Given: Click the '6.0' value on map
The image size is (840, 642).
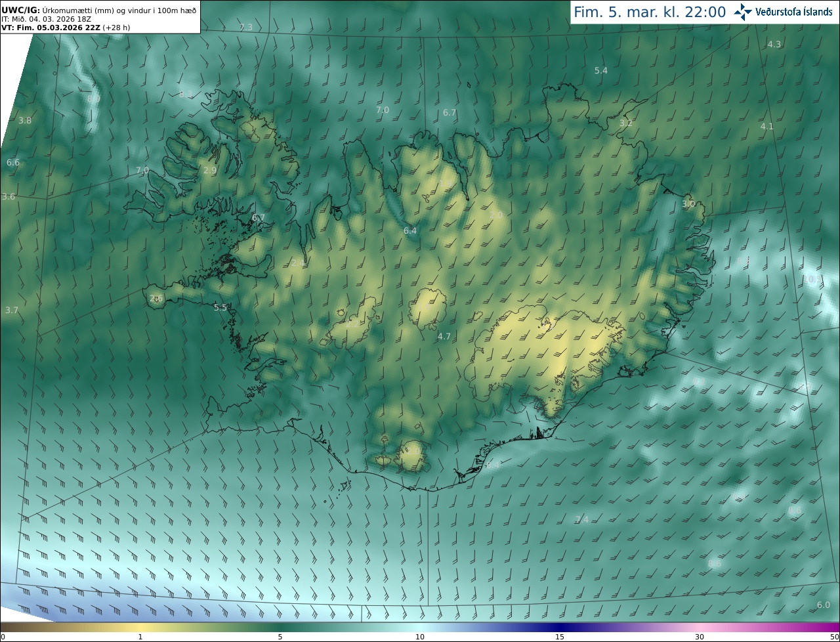Looking at the screenshot, I should [x=824, y=605].
